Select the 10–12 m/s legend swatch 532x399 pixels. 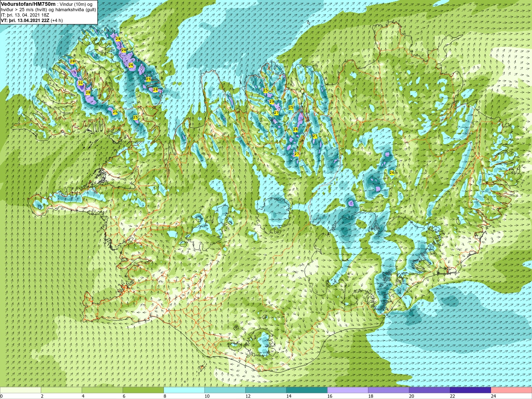225,390
